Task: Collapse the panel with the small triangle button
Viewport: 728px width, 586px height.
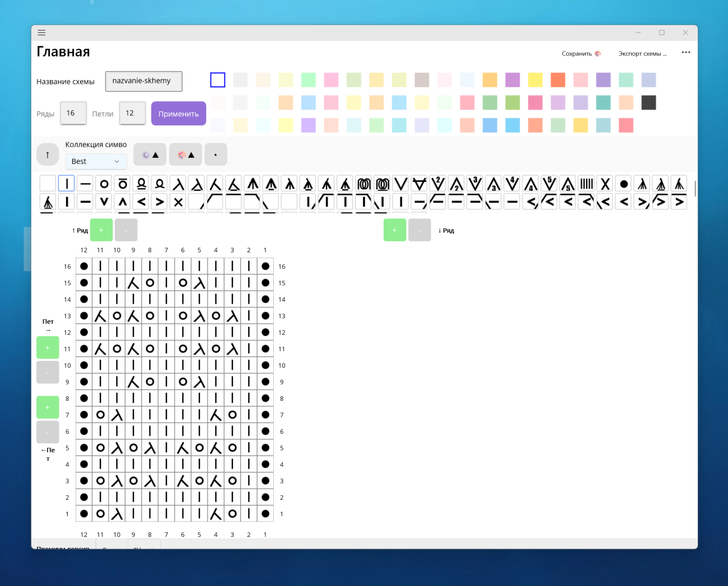Action: [216, 154]
